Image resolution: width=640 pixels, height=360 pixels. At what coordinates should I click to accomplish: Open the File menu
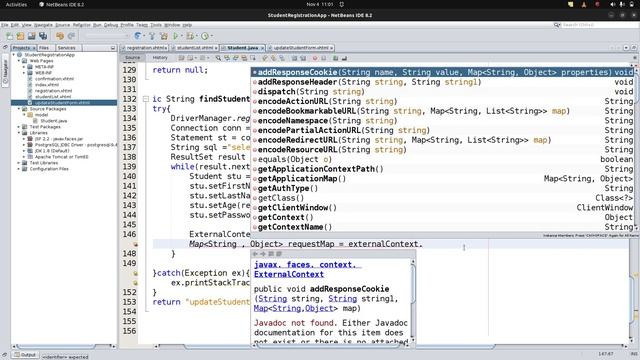(x=4, y=25)
